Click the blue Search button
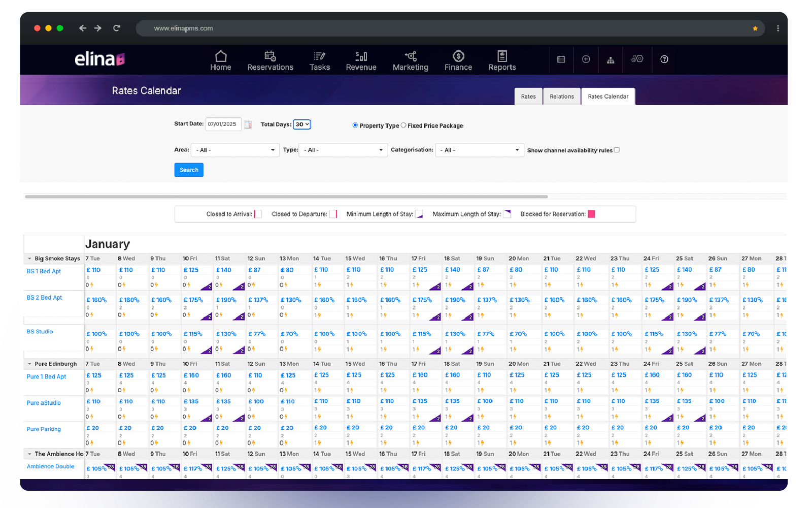This screenshot has height=508, width=812. 189,170
